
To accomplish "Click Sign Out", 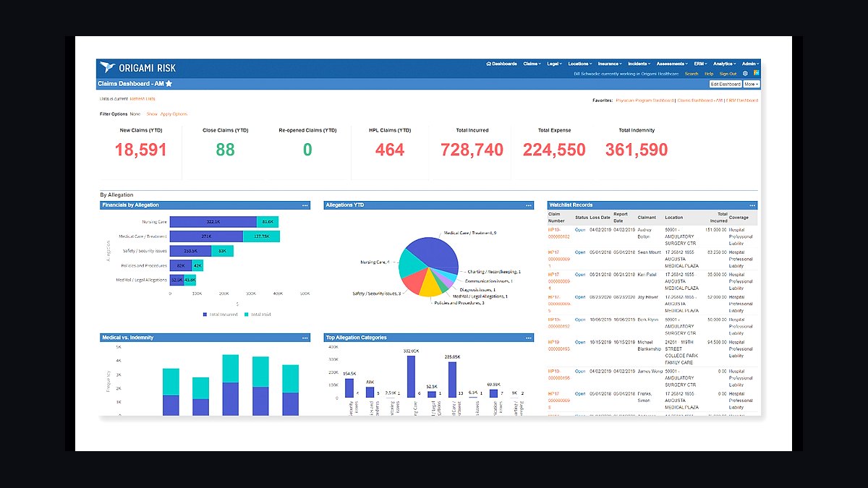I will pyautogui.click(x=728, y=74).
